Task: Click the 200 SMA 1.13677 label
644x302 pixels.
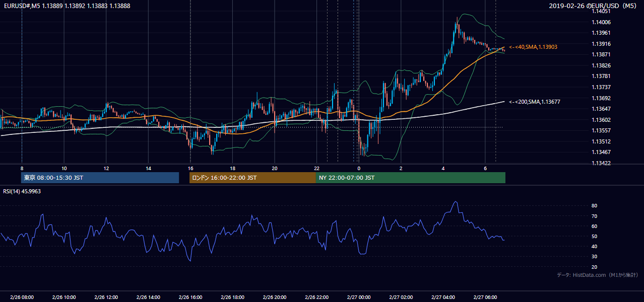Action: coord(535,102)
